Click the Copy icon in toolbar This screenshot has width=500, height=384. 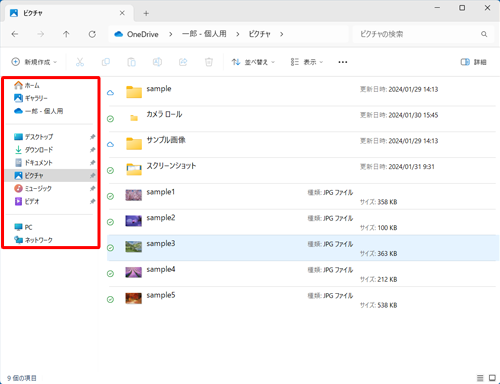point(106,62)
